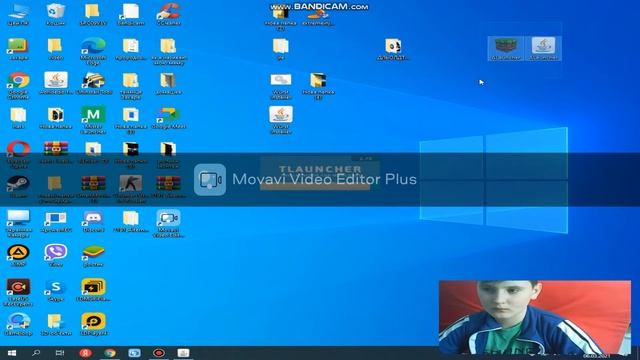This screenshot has width=640, height=360.
Task: Launch the Viber desktop shortcut
Action: [56, 256]
